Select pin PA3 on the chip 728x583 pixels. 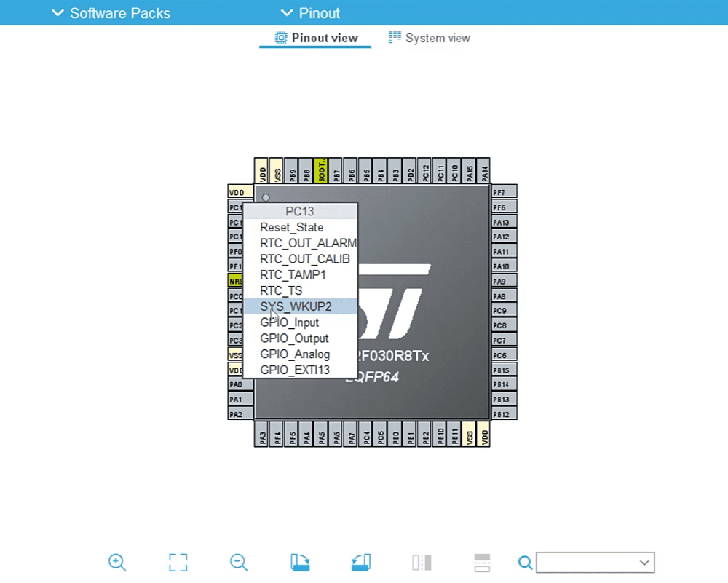click(x=261, y=435)
